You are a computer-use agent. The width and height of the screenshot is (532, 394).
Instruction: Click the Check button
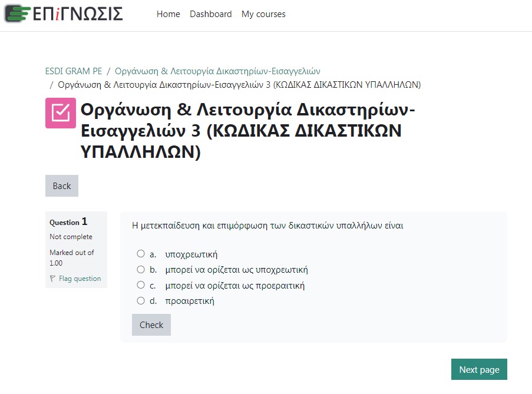pos(151,325)
